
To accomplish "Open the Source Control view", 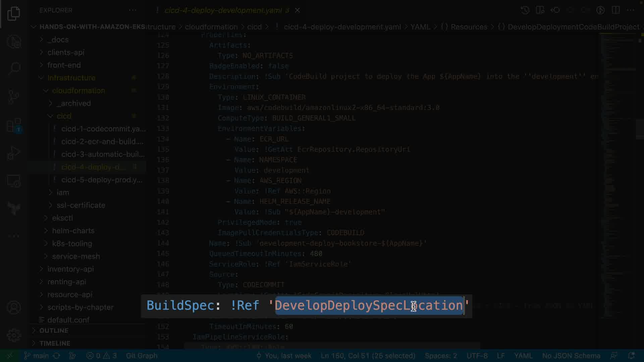I will (x=14, y=97).
